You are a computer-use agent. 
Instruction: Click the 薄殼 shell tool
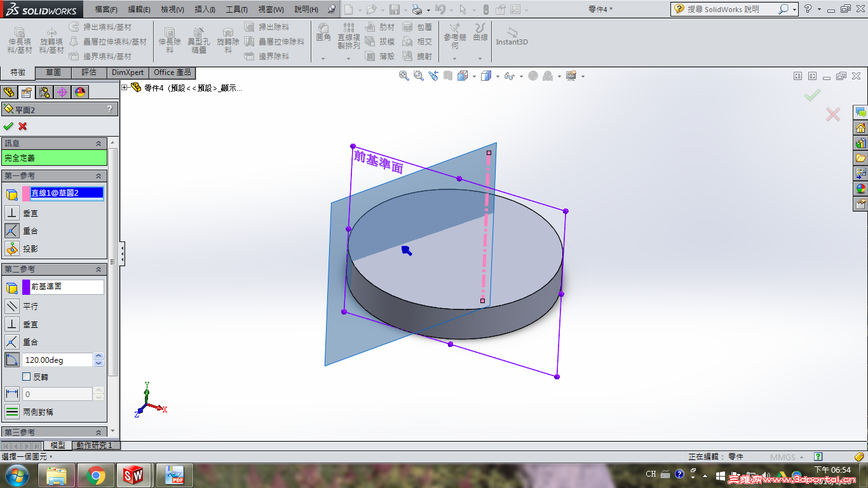tap(380, 57)
